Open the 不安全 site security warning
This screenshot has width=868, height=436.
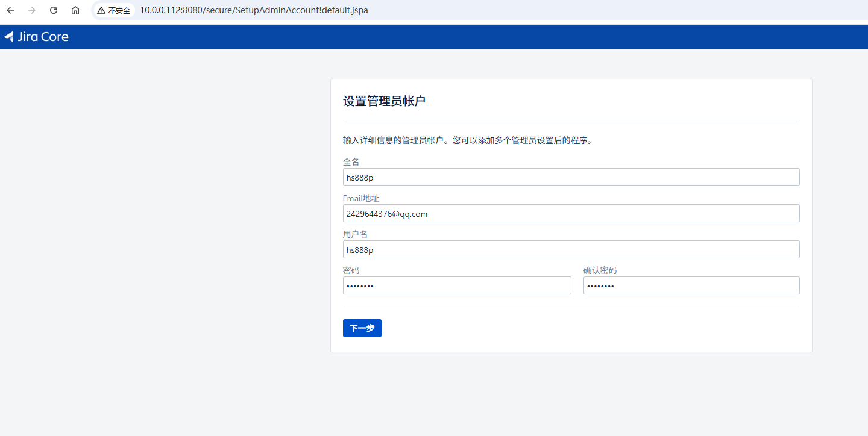pos(114,10)
